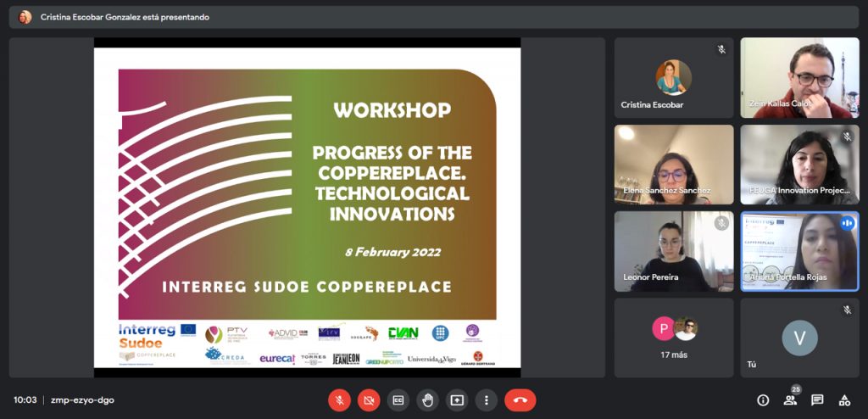Open the meeting details info icon
Screen dimensions: 868x419
(763, 400)
